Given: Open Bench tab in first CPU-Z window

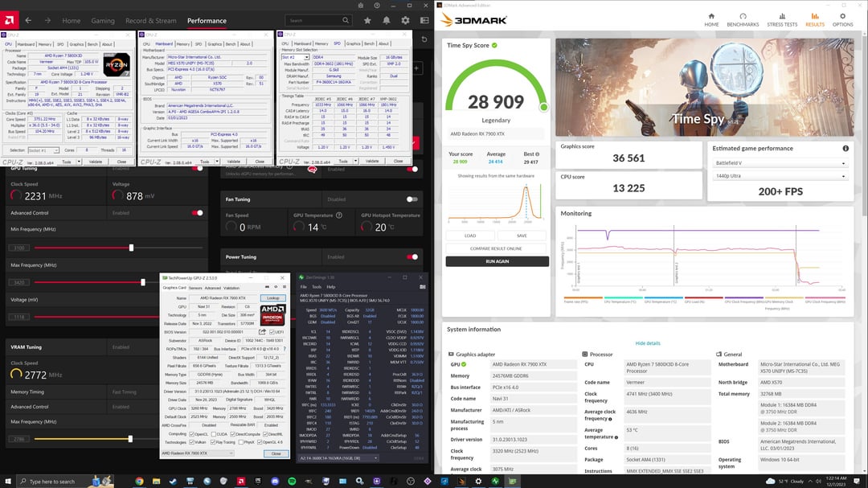Looking at the screenshot, I should coord(92,44).
